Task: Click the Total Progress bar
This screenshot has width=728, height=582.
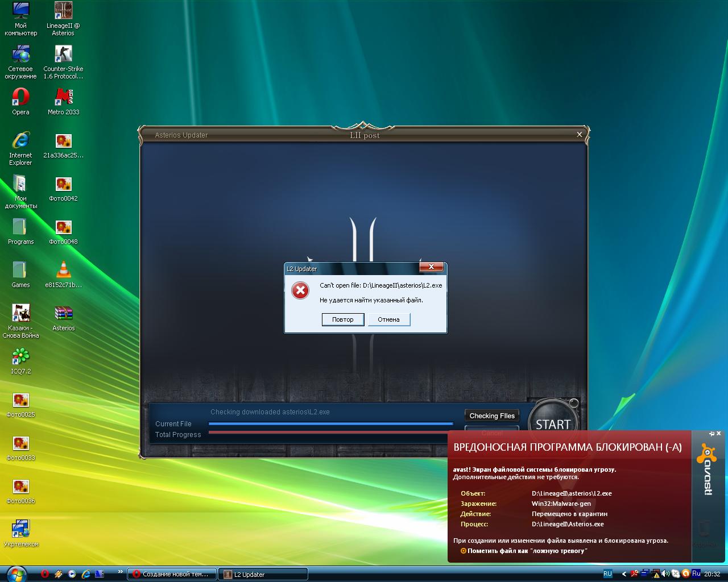Action: click(x=329, y=433)
